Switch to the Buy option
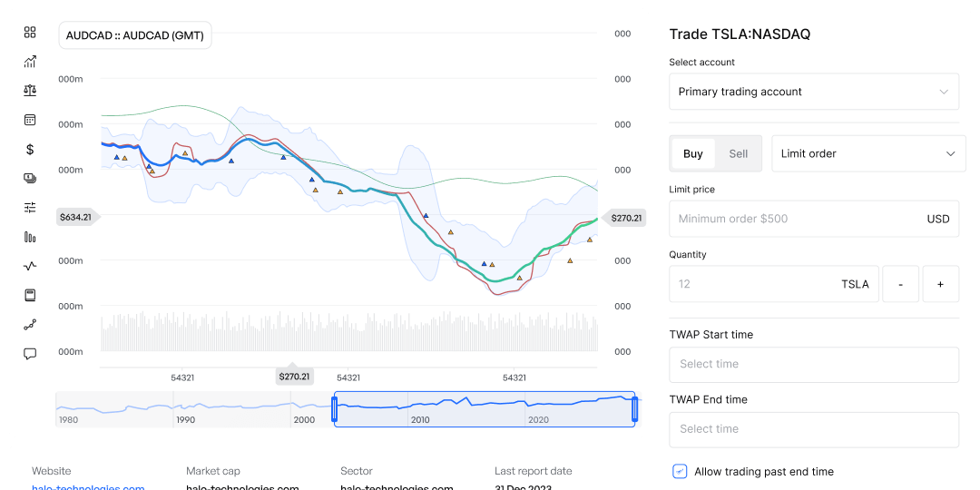 pyautogui.click(x=693, y=153)
